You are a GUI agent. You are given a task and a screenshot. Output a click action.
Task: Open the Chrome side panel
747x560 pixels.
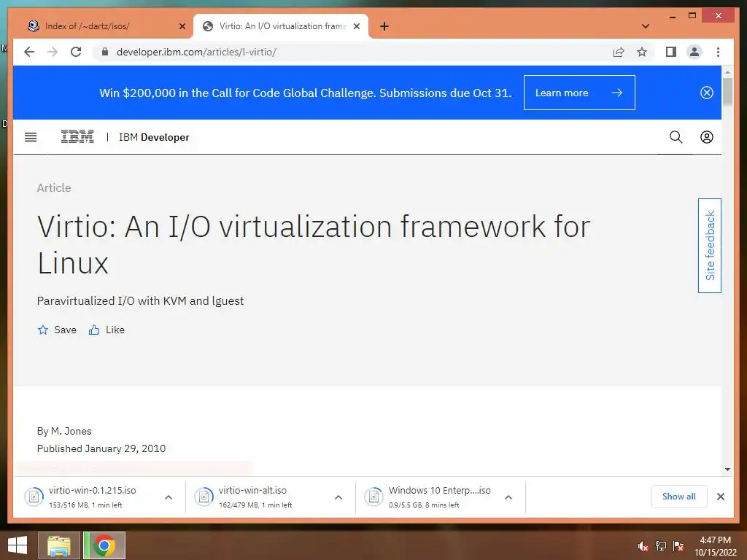pos(671,52)
